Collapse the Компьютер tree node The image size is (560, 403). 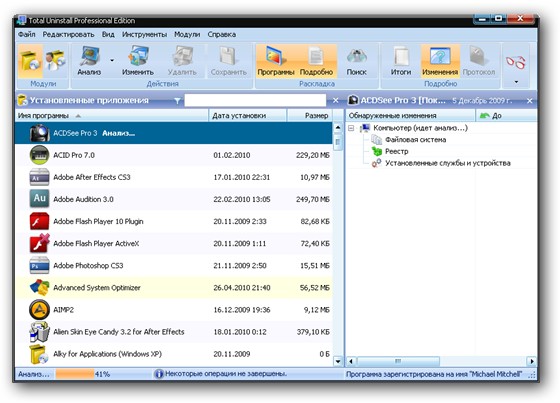[x=351, y=128]
